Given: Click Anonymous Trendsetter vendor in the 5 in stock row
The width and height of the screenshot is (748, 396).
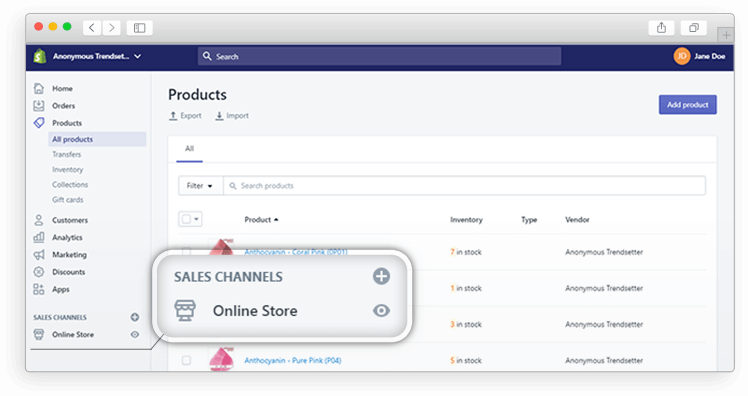Looking at the screenshot, I should [x=604, y=360].
